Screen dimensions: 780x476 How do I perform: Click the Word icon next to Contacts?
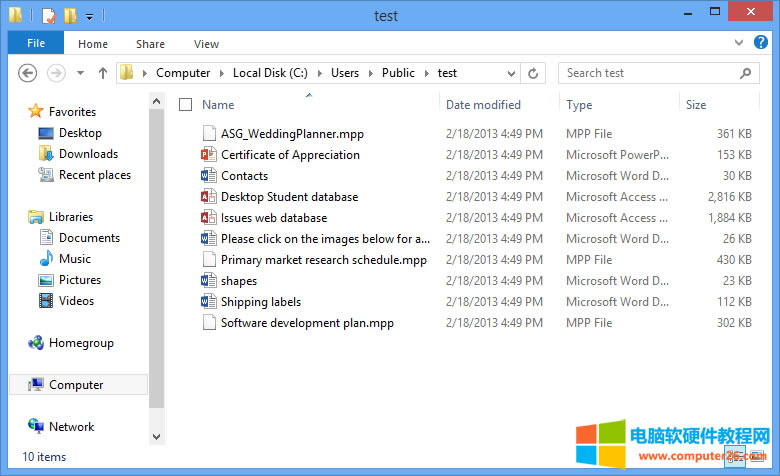coord(209,176)
